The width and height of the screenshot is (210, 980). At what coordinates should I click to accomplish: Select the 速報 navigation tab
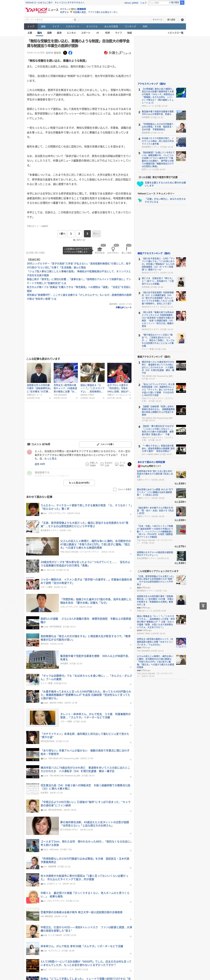coord(43,26)
